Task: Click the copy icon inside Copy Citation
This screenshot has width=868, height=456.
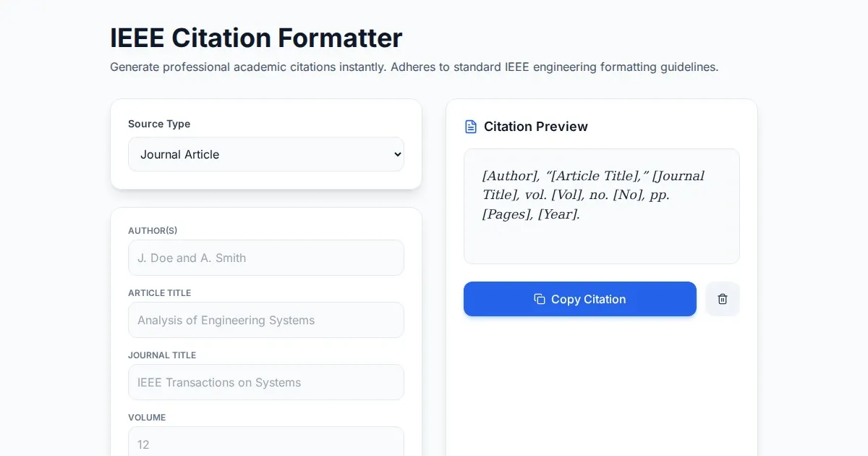Action: coord(540,299)
